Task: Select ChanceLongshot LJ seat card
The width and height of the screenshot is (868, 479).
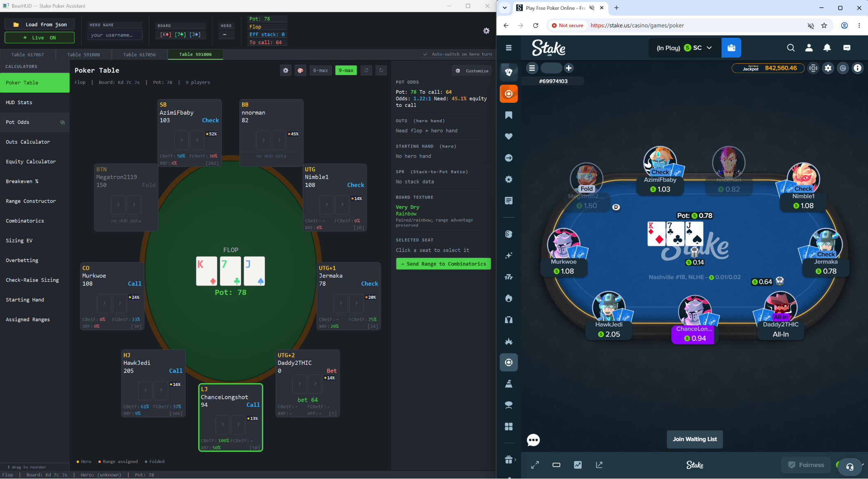Action: pyautogui.click(x=231, y=417)
